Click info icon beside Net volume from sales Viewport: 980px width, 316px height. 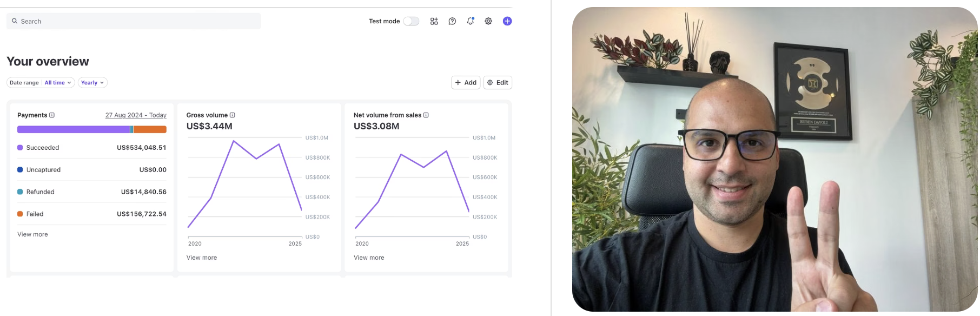tap(426, 115)
